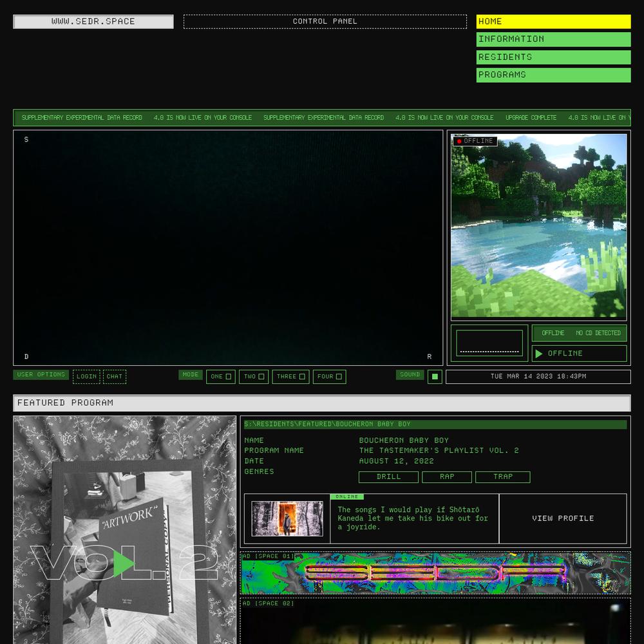This screenshot has width=644, height=644.
Task: Click the R corner marker on main screen
Action: click(429, 357)
